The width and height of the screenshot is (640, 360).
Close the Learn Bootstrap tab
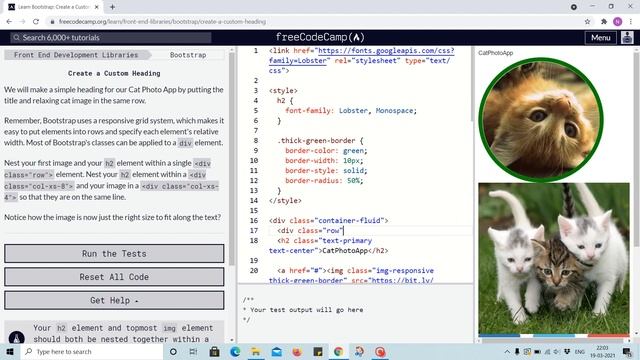[x=97, y=7]
